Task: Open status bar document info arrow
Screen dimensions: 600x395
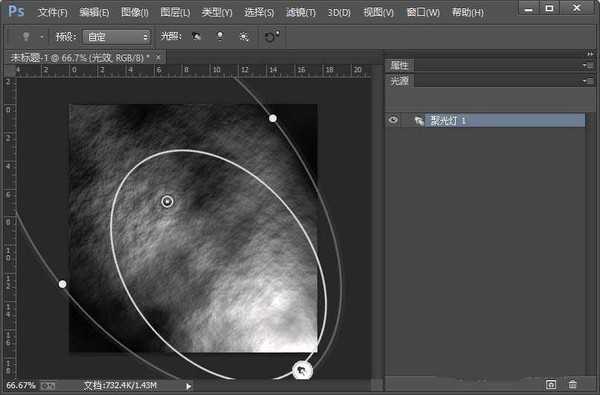Action: (x=188, y=386)
